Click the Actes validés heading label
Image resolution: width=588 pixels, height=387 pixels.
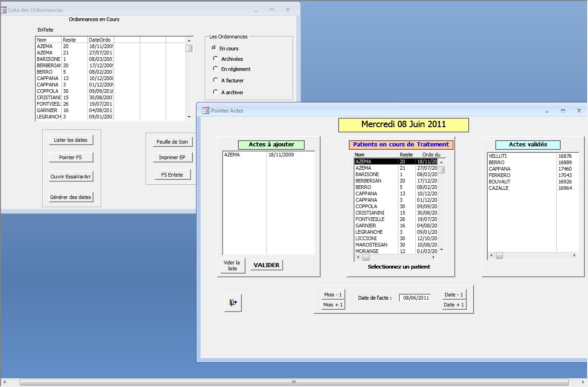[x=528, y=145]
